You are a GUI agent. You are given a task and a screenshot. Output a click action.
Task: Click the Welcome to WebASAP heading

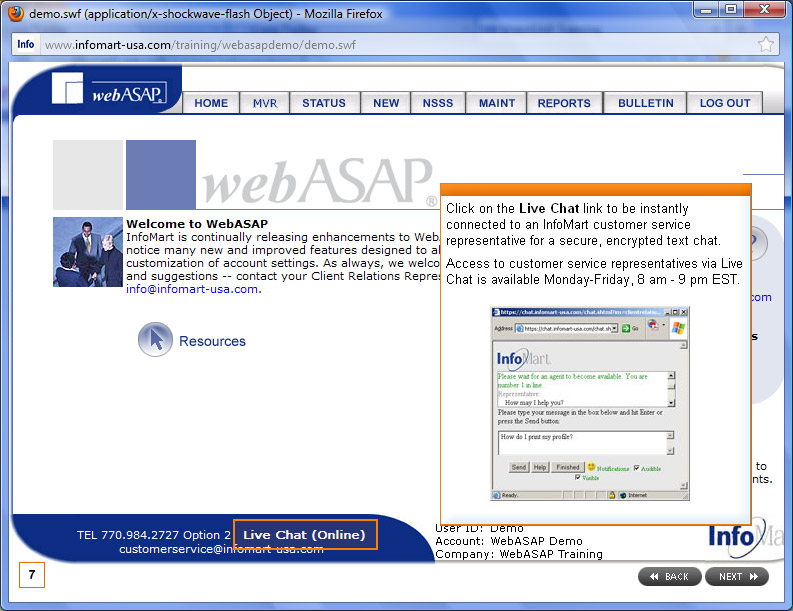tap(197, 224)
